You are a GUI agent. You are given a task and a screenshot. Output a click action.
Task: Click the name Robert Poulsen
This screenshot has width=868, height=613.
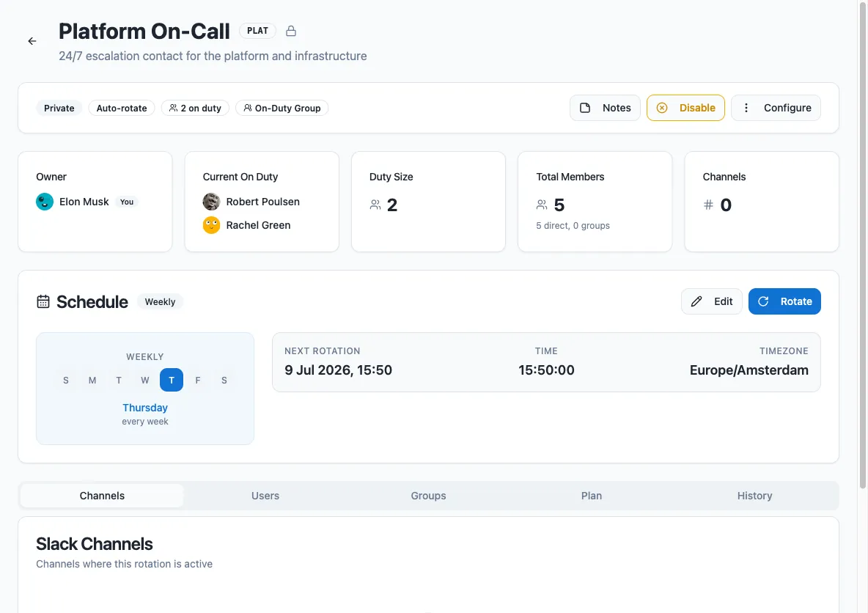[x=262, y=202]
